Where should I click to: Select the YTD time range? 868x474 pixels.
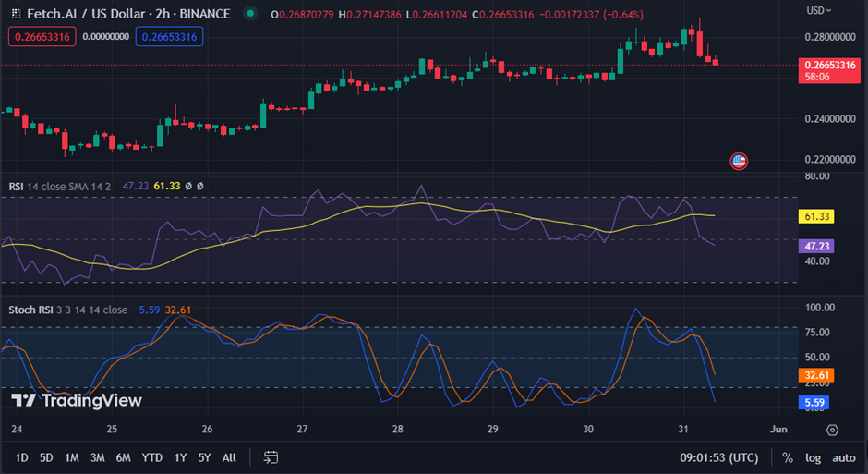tap(152, 457)
